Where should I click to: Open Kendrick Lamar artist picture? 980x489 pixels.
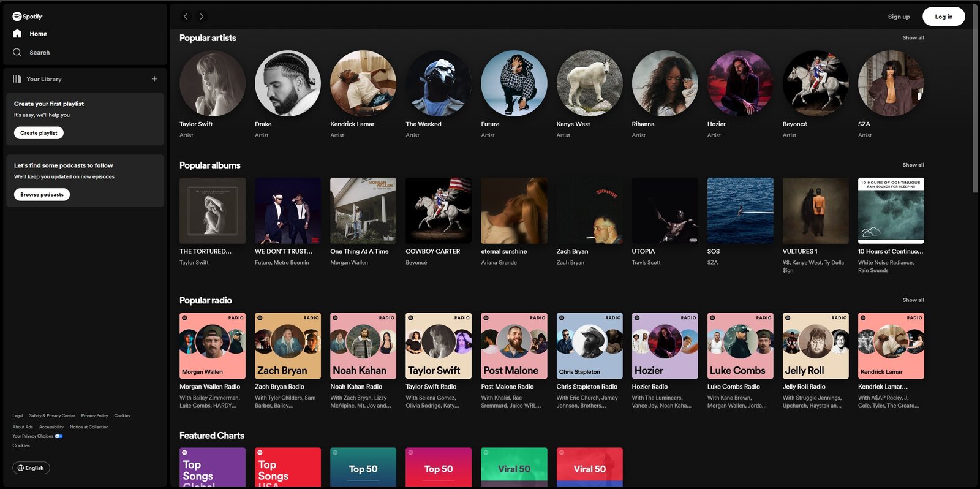click(363, 83)
